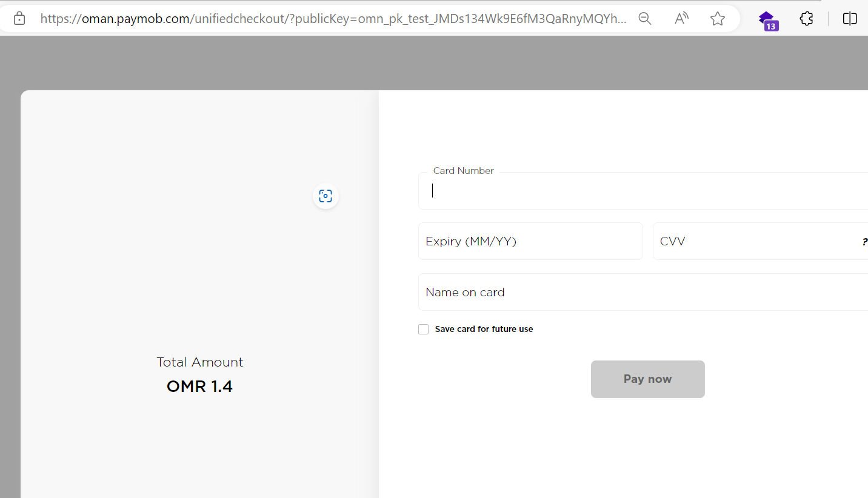View site permissions icon in address bar
Viewport: 868px width, 498px height.
click(x=19, y=18)
